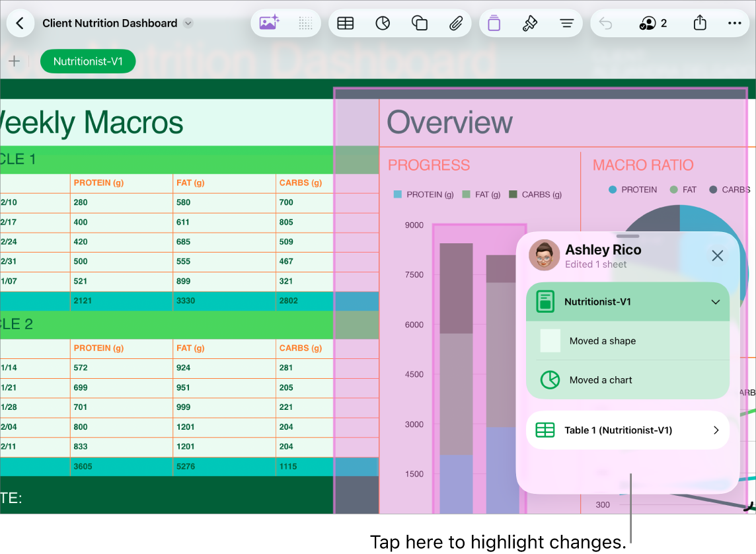Open the Client Nutrition Dashboard title dropdown
756x554 pixels.
188,23
